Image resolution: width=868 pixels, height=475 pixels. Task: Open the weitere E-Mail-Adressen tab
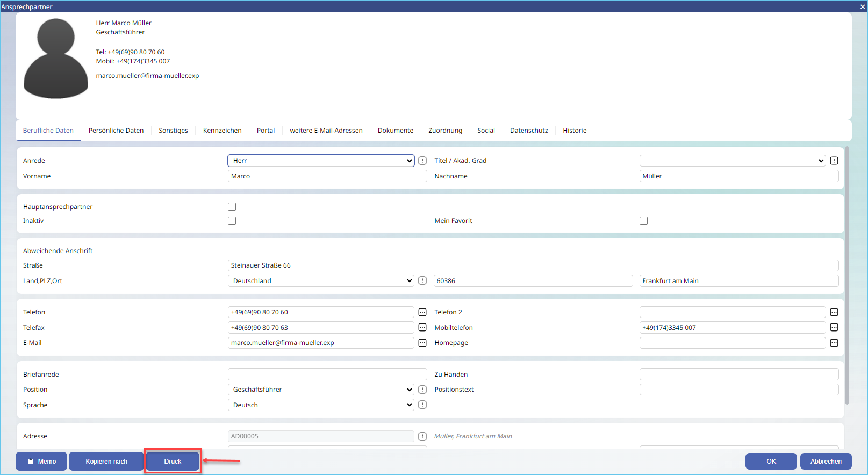(x=326, y=131)
